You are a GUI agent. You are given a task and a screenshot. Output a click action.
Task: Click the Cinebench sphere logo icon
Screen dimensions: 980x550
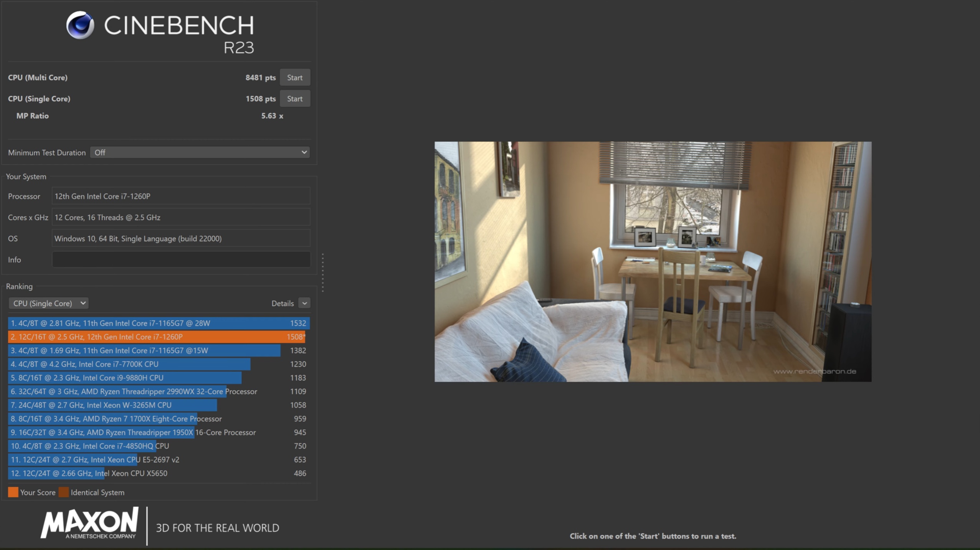[x=80, y=25]
